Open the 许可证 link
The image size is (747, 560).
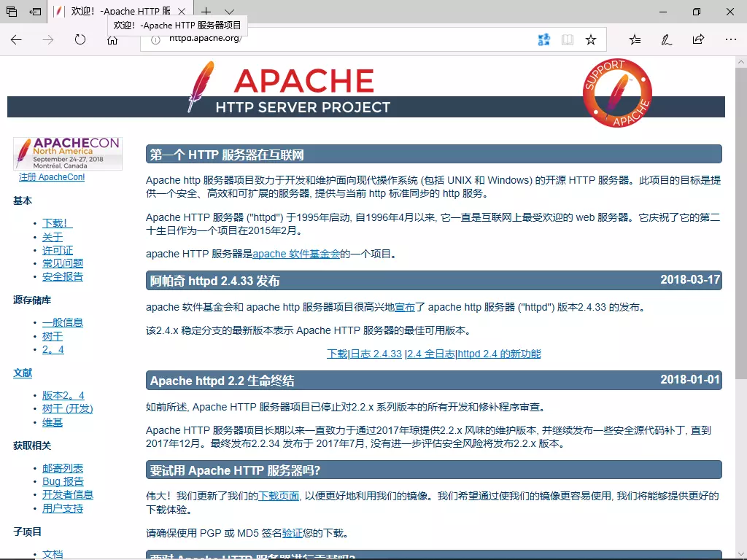(x=58, y=251)
